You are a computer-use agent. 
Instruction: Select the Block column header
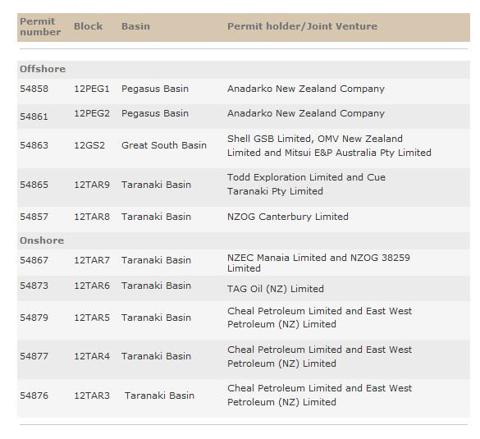pyautogui.click(x=88, y=26)
